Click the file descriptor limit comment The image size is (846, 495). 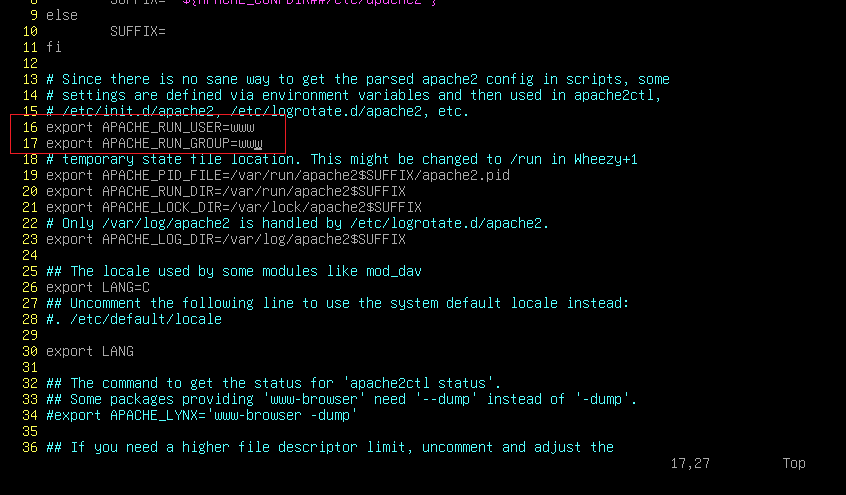330,447
